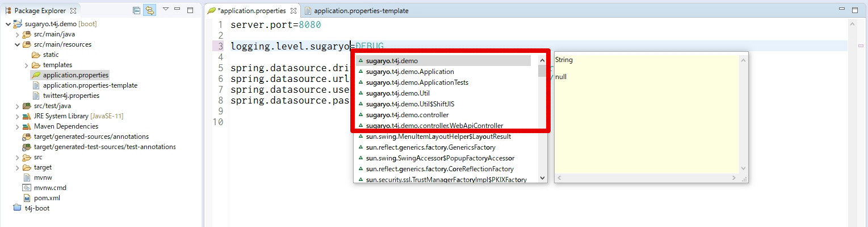This screenshot has width=868, height=227.
Task: Click line number 3 in editor gutter
Action: coord(220,46)
